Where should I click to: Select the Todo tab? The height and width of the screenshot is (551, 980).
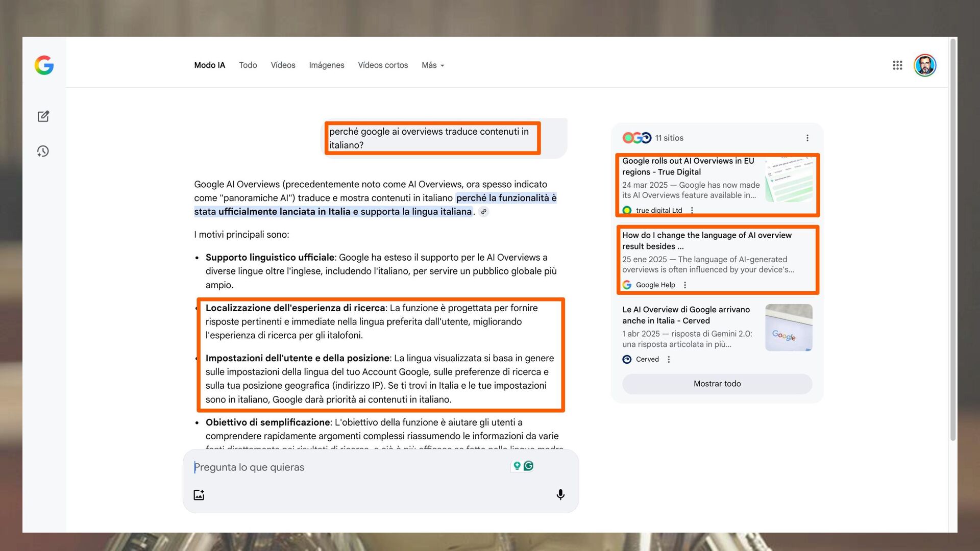[248, 65]
